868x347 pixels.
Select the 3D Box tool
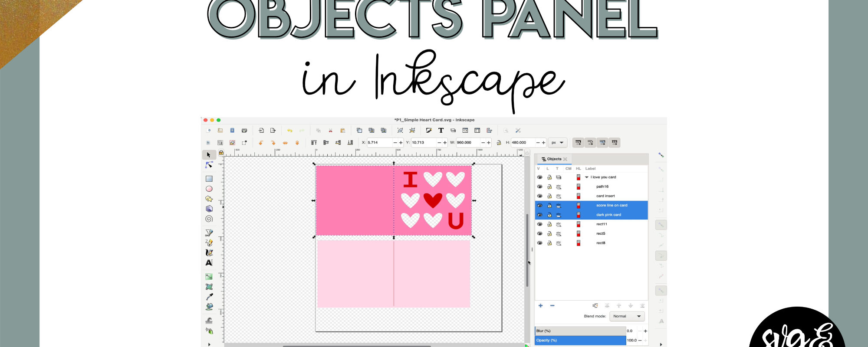click(x=209, y=209)
